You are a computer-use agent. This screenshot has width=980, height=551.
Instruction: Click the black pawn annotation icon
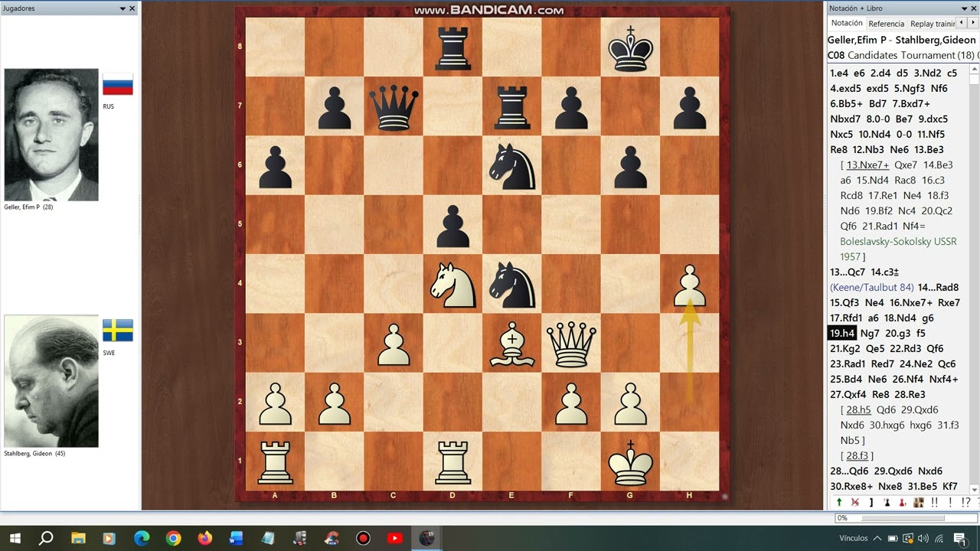tap(887, 503)
